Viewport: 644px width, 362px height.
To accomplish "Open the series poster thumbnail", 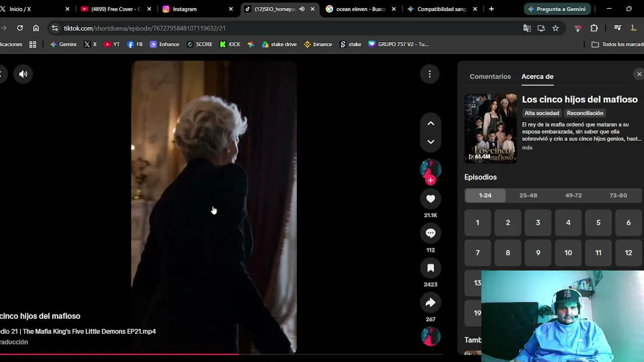I will point(491,128).
